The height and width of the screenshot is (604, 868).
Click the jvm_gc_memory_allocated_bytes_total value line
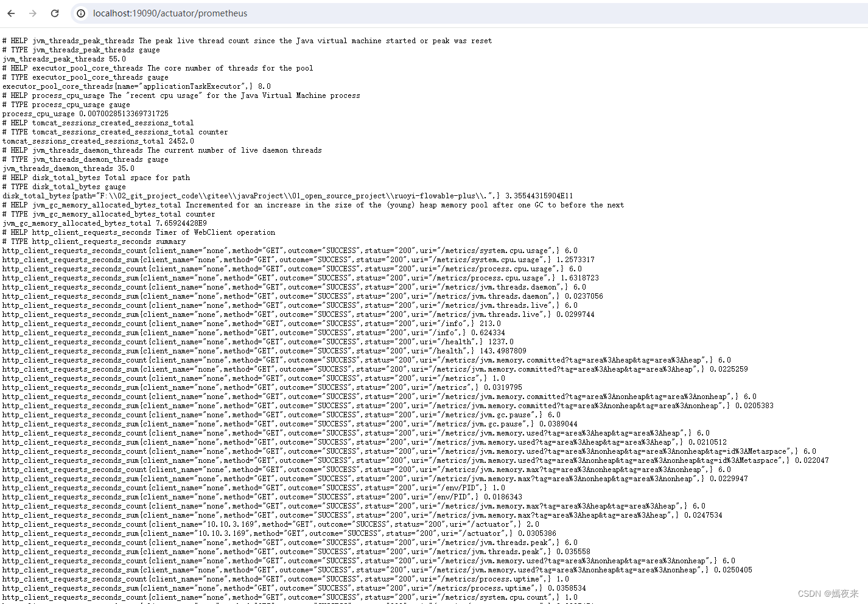(105, 223)
